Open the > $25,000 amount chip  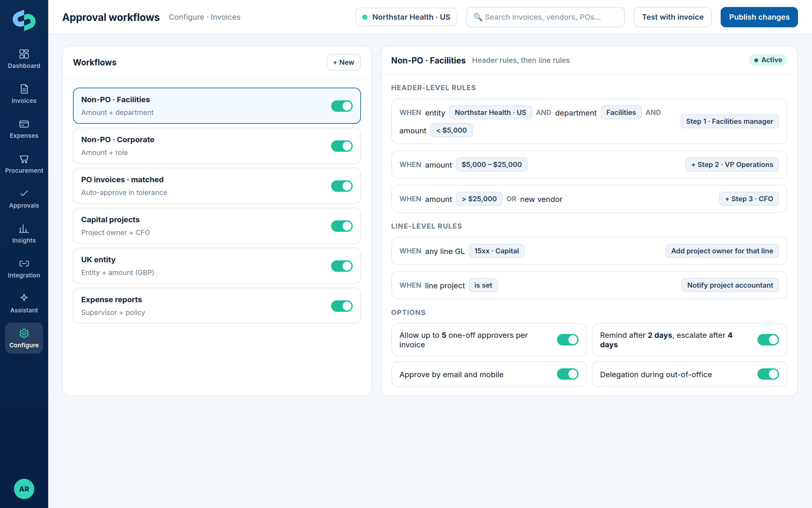[479, 199]
